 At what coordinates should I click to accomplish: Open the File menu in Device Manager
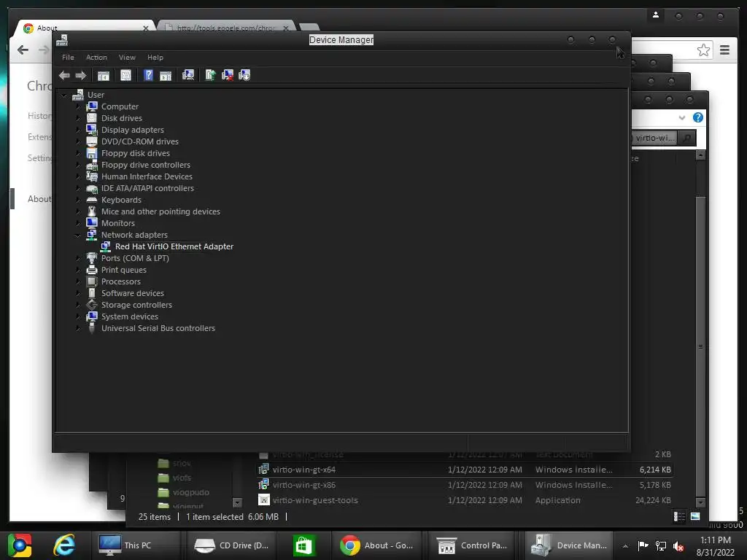[x=68, y=57]
